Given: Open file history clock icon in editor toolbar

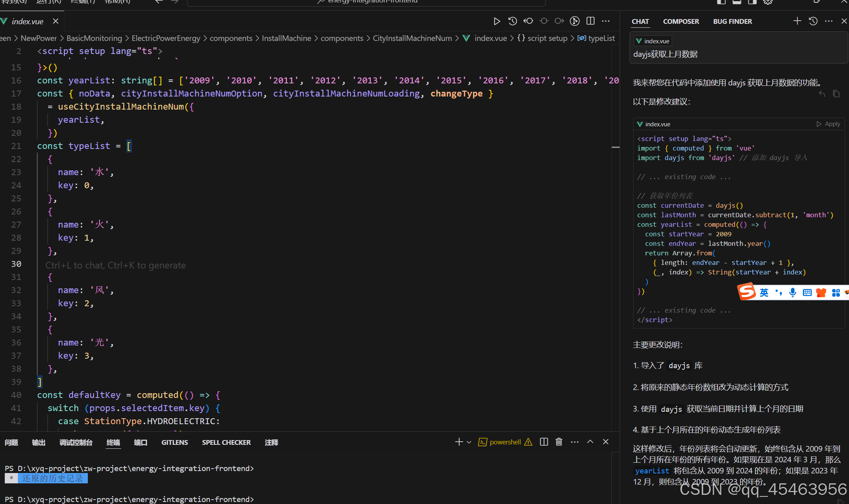Looking at the screenshot, I should coord(512,21).
